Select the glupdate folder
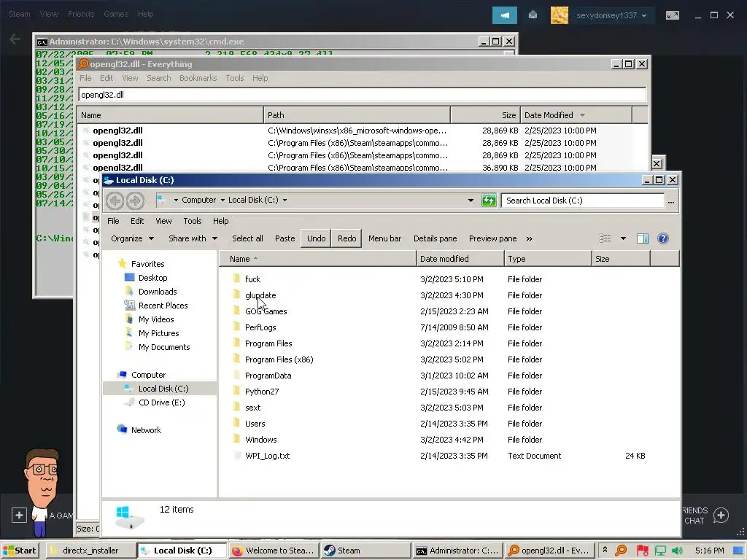Screen dimensions: 747x560 click(260, 295)
